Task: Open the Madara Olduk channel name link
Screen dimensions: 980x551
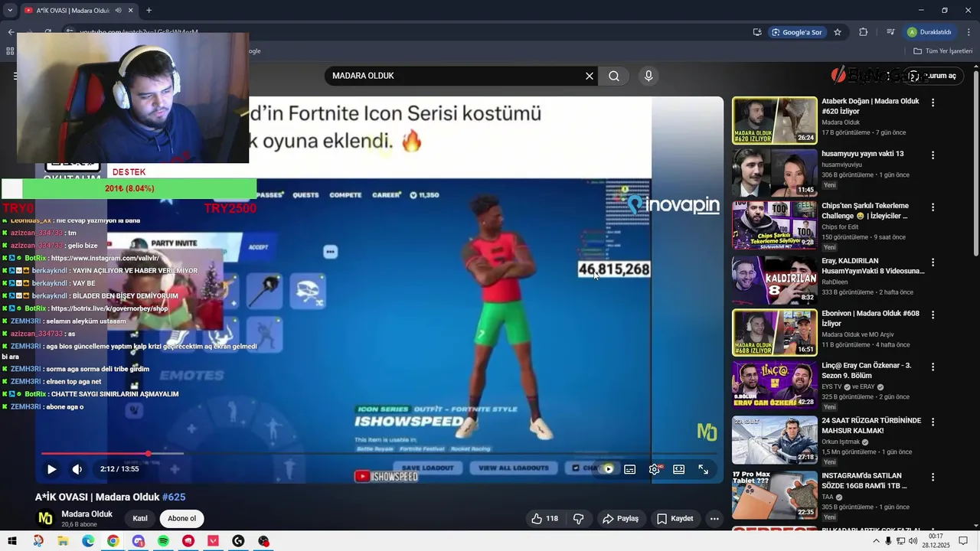Action: (x=87, y=514)
